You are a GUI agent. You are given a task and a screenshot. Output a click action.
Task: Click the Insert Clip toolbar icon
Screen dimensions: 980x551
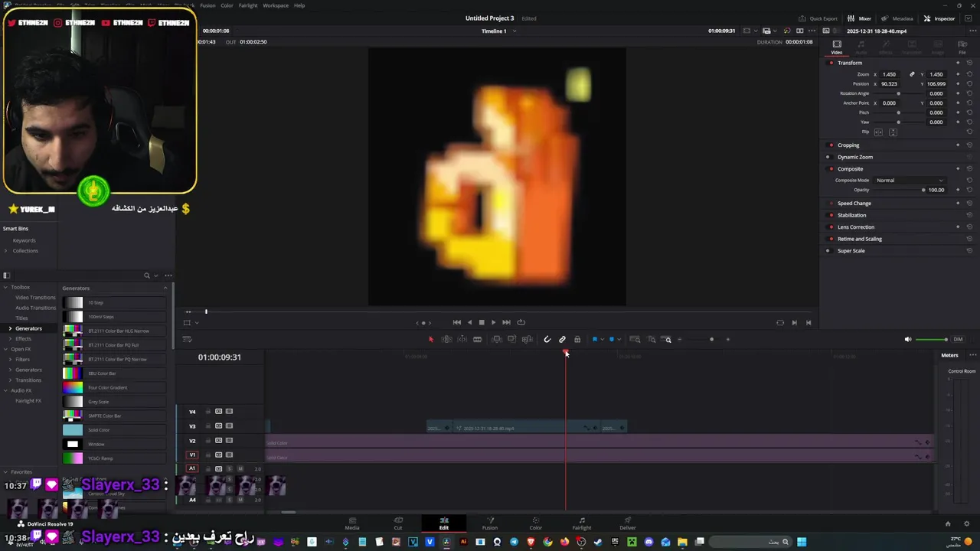[x=497, y=339]
